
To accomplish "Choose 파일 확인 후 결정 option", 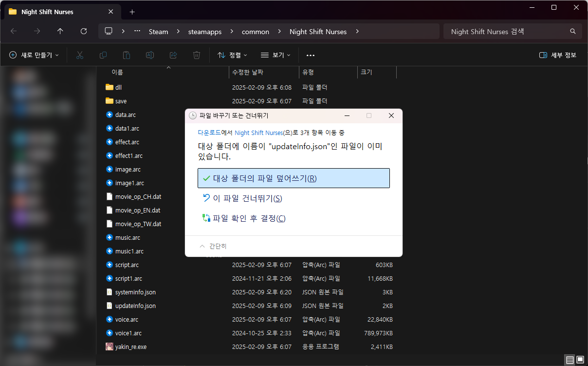I will pos(294,218).
